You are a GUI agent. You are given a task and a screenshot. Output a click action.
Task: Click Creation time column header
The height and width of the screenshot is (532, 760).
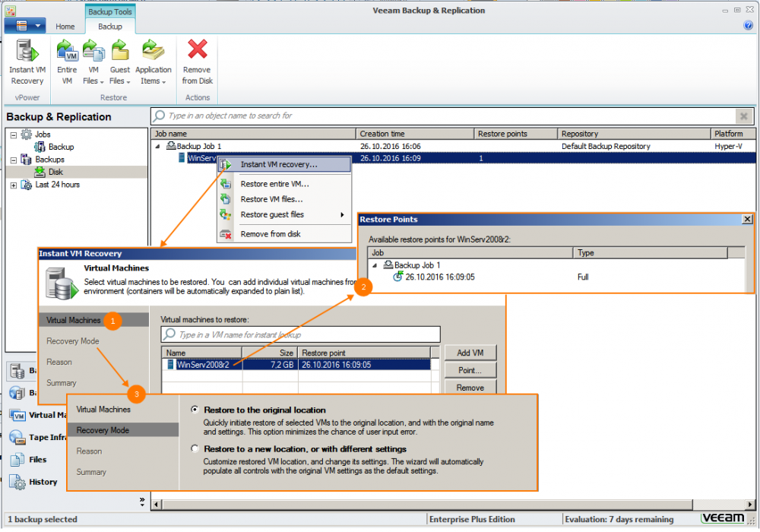tap(415, 134)
